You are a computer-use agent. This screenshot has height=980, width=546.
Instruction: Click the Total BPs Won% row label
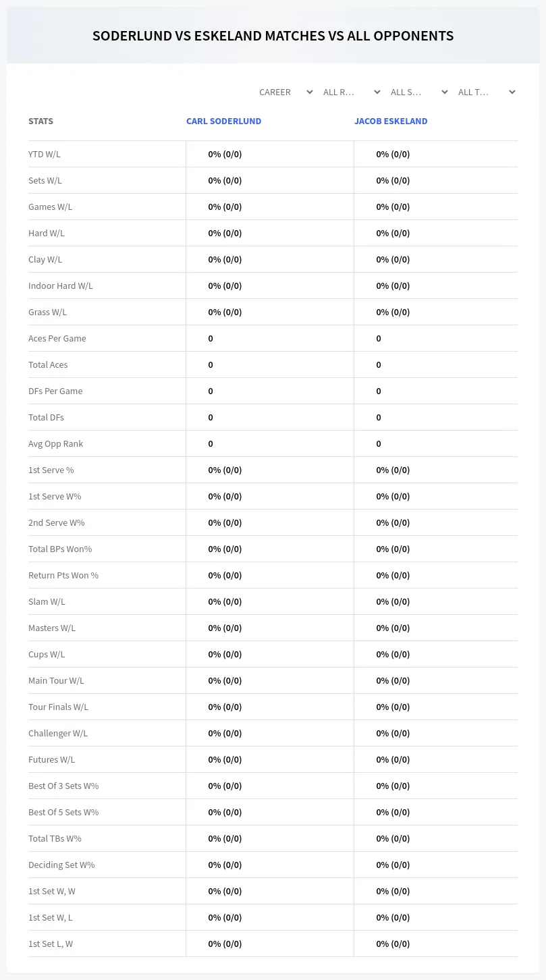point(60,549)
